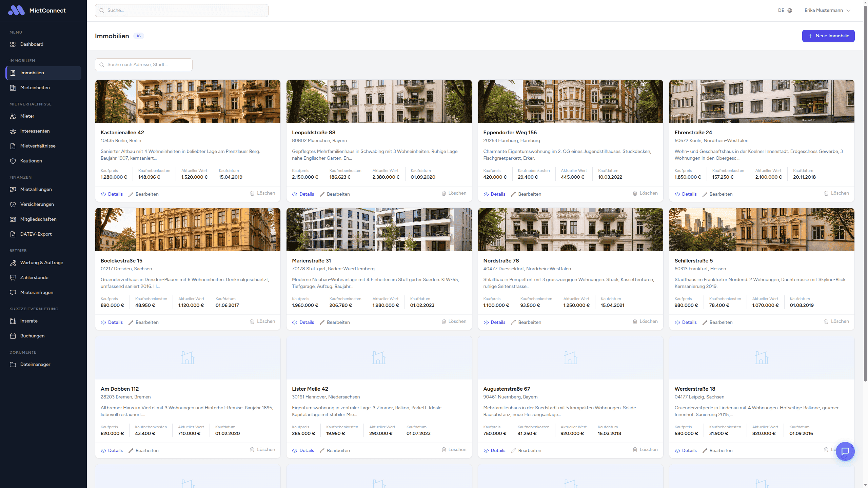This screenshot has width=868, height=488.
Task: View Details of Kastanienallee 42
Action: tap(112, 194)
